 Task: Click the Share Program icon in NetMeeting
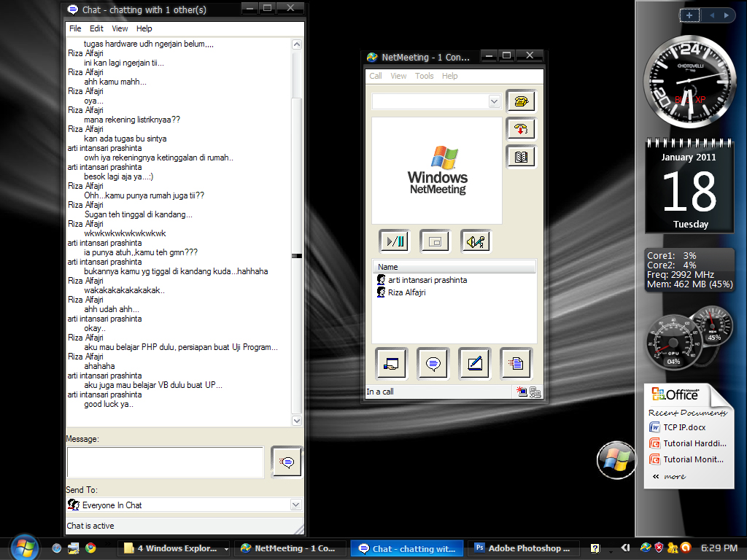[391, 364]
